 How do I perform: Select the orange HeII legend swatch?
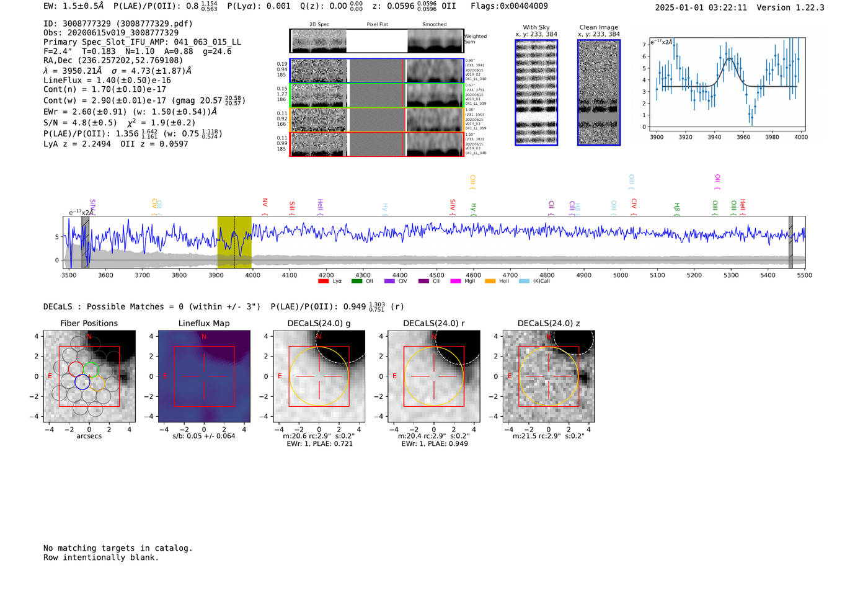point(490,281)
